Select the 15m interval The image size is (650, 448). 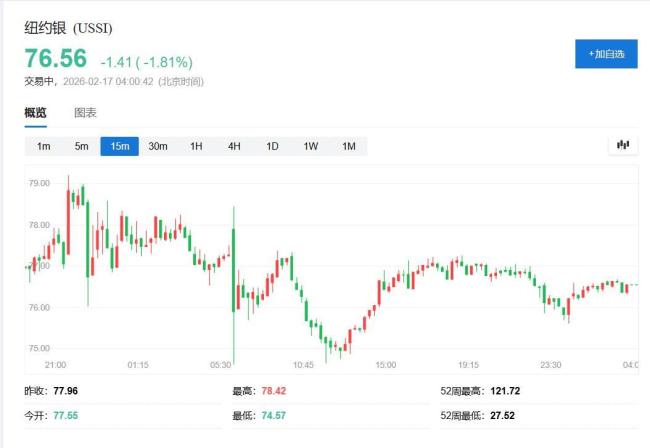(x=119, y=146)
